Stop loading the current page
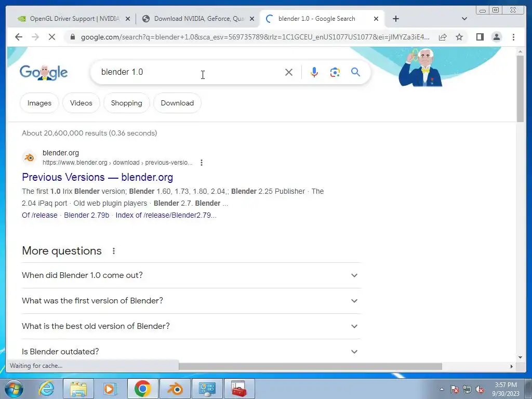This screenshot has width=532, height=399. [x=52, y=37]
